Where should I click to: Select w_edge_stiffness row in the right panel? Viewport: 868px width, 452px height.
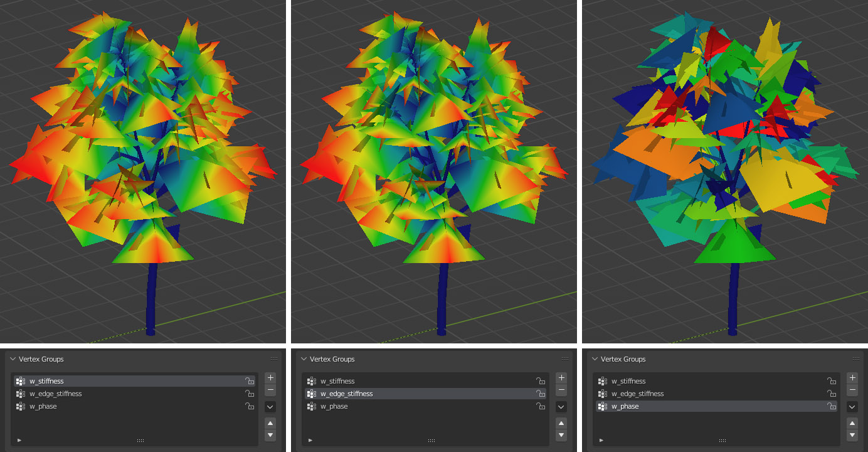pyautogui.click(x=717, y=394)
